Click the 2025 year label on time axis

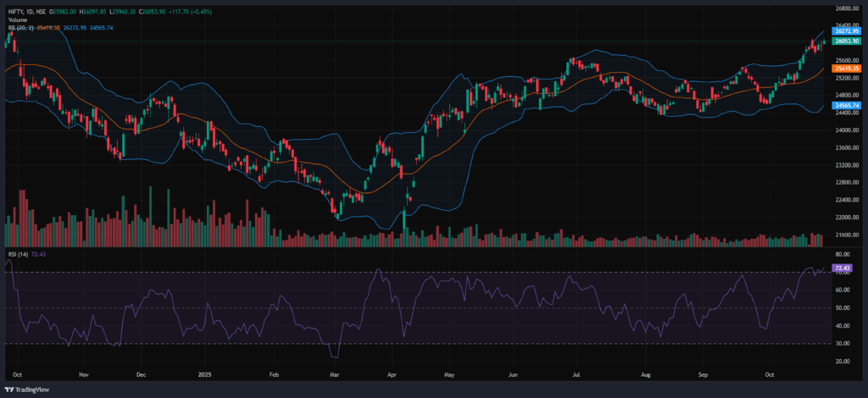pos(203,373)
